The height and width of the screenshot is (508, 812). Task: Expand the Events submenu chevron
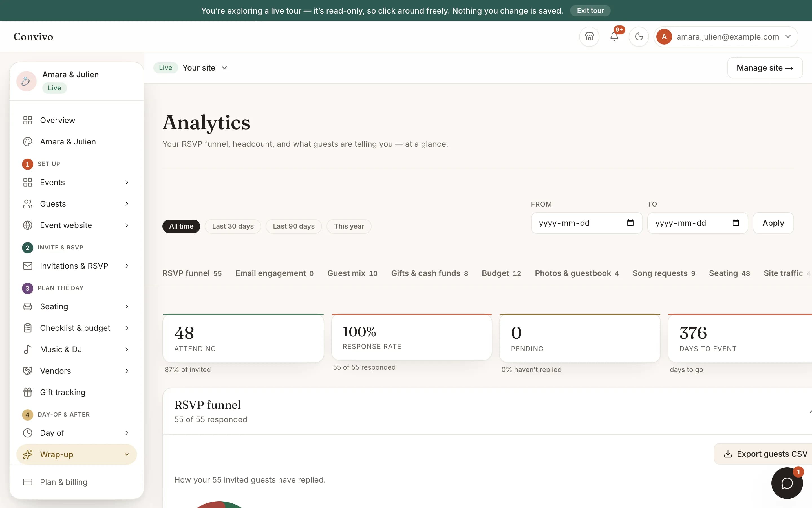127,182
